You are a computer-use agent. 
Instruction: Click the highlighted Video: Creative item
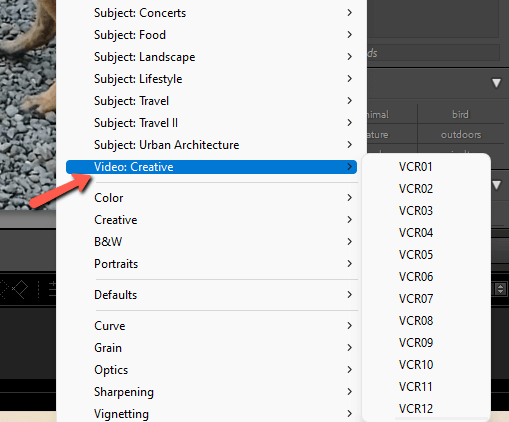[x=211, y=167]
